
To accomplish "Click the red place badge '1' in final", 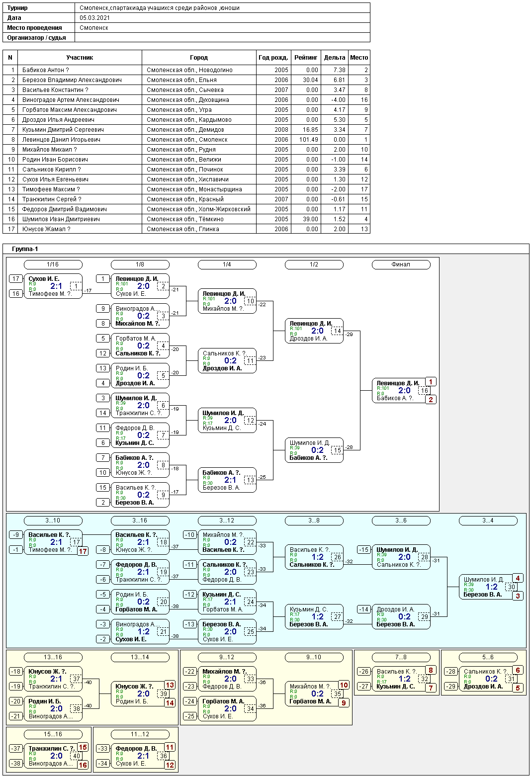I will pyautogui.click(x=431, y=382).
